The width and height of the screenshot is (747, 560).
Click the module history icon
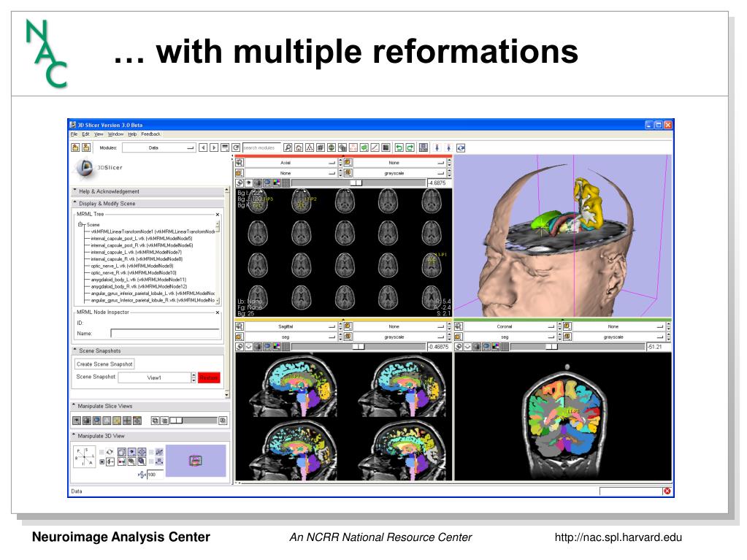[x=225, y=147]
